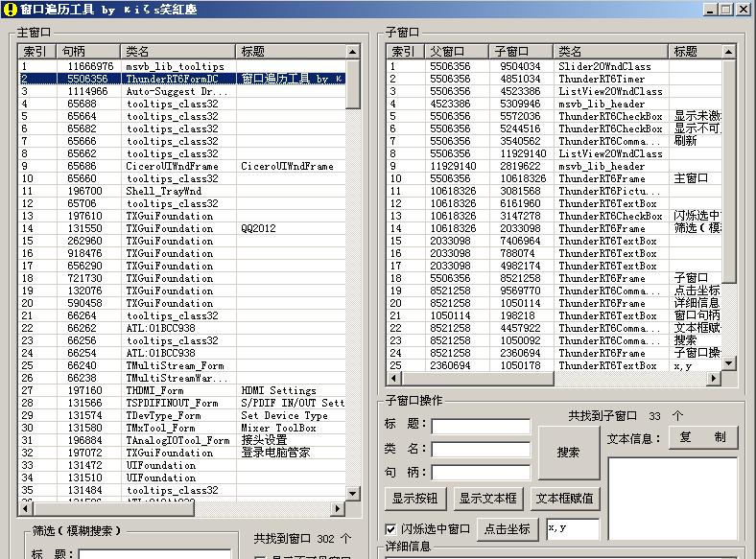Sort the child window list by 父窗口 column
756x559 pixels.
click(x=456, y=51)
